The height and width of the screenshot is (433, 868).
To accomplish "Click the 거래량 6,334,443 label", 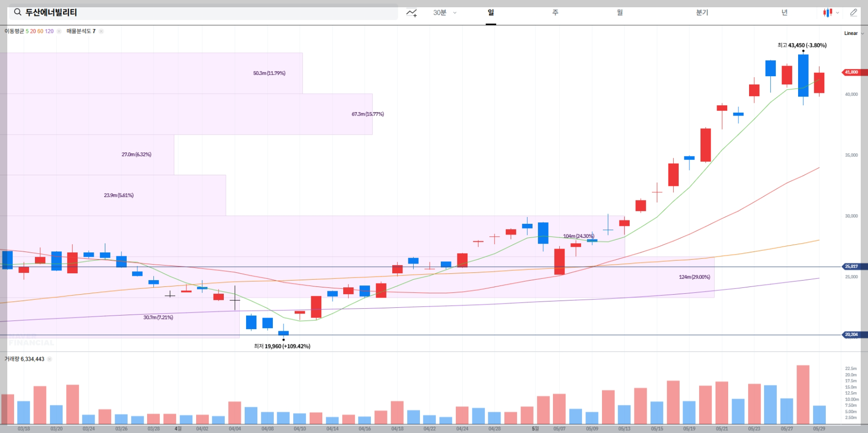I will coord(24,359).
